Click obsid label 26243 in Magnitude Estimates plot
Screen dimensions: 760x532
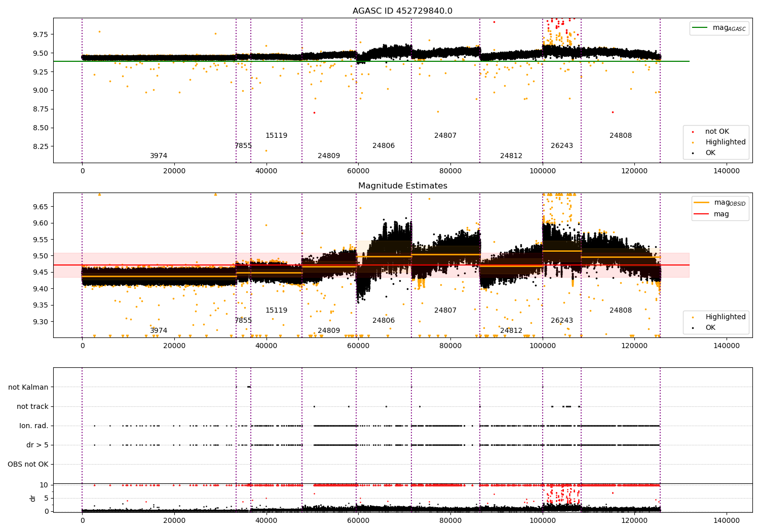(x=562, y=321)
